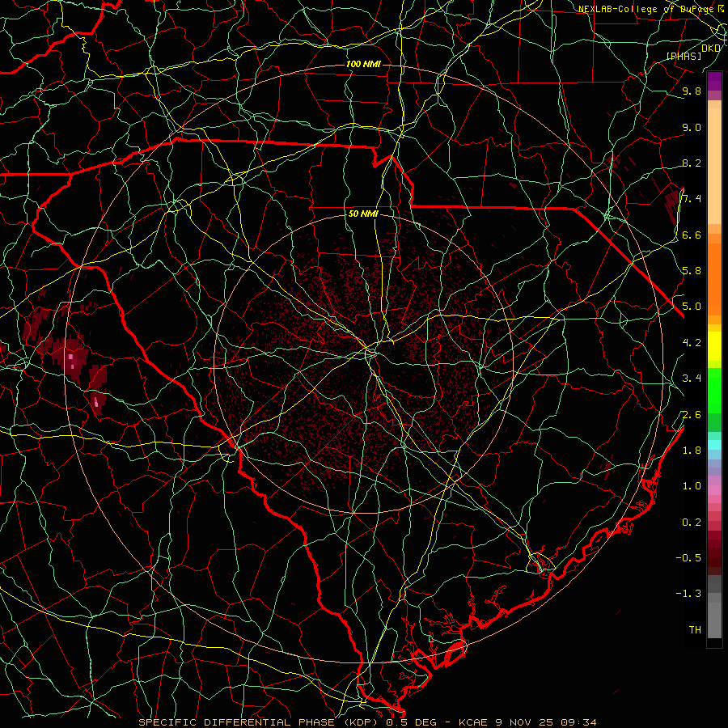The image size is (728, 728).
Task: Click the 1.0 value on the color scale
Action: (692, 486)
